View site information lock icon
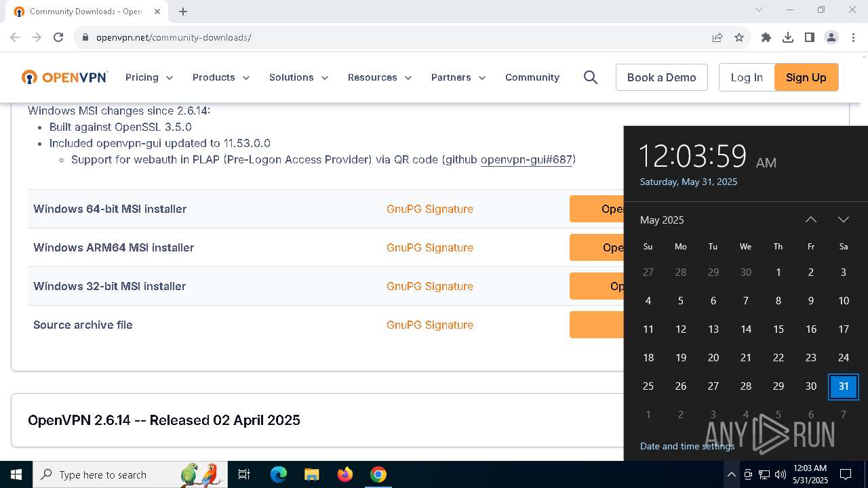Screen dimensions: 868x488 tap(85, 37)
